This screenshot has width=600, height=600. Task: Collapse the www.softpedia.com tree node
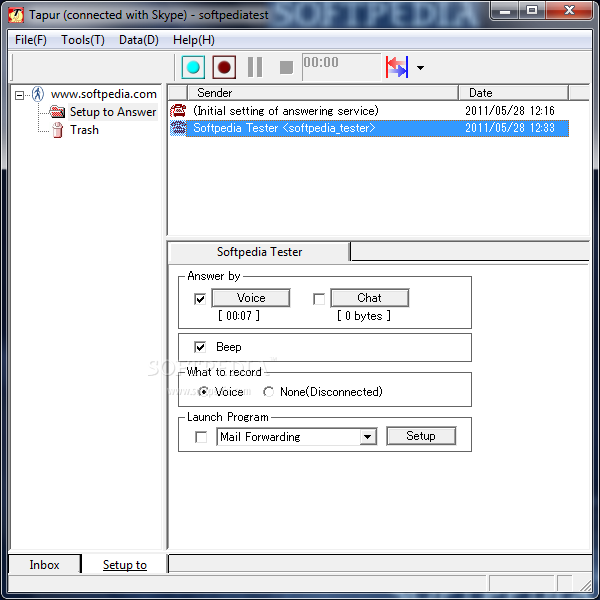pos(19,95)
